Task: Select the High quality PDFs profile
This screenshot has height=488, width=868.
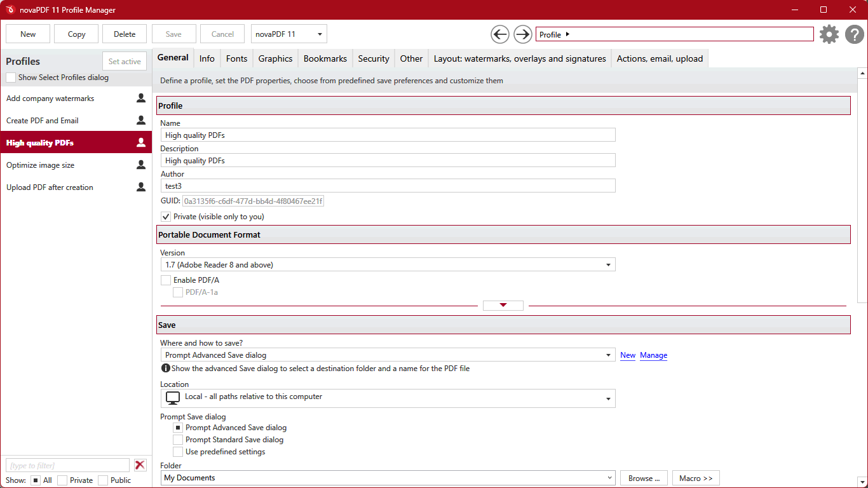Action: coord(76,142)
